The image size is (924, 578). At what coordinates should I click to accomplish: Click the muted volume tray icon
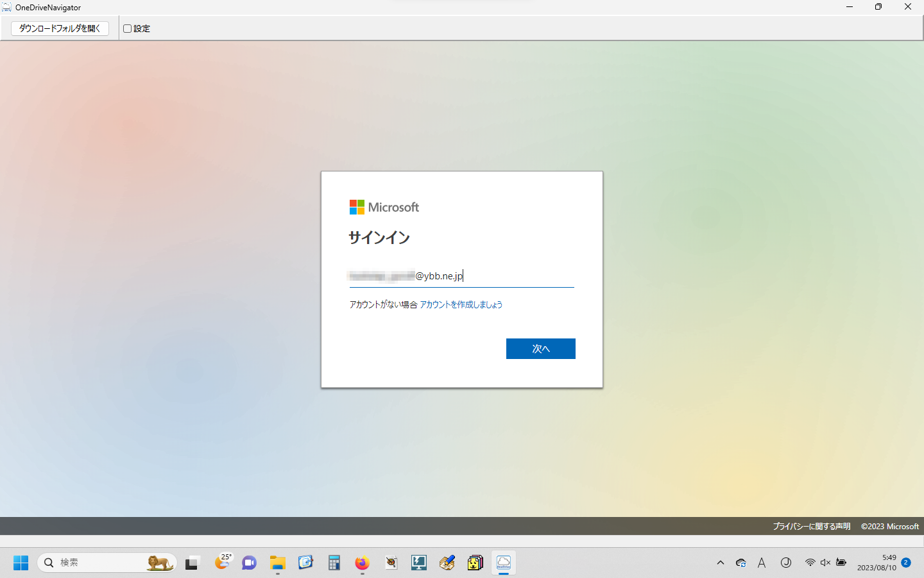826,563
